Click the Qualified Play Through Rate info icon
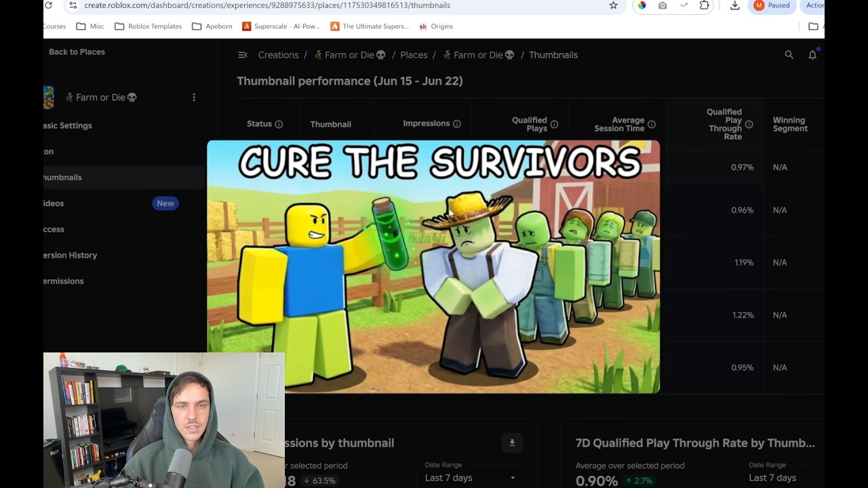 coord(749,124)
